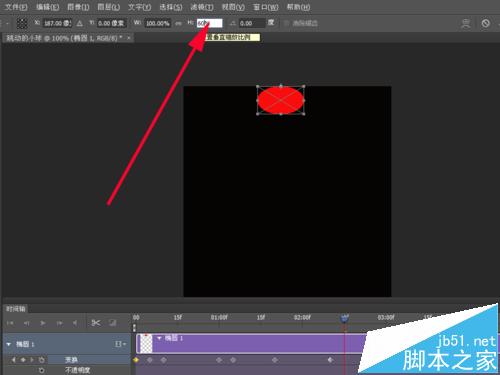
Task: Open the 图层(L) menu
Action: click(108, 7)
